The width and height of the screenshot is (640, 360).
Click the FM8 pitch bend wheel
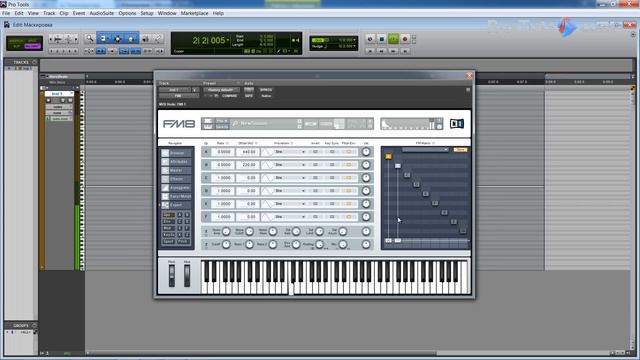click(172, 276)
